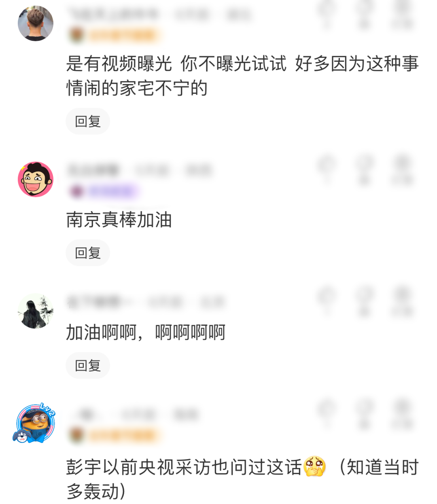The width and height of the screenshot is (437, 504).
Task: Click the orange badge under first commenter's name
Action: click(x=115, y=35)
